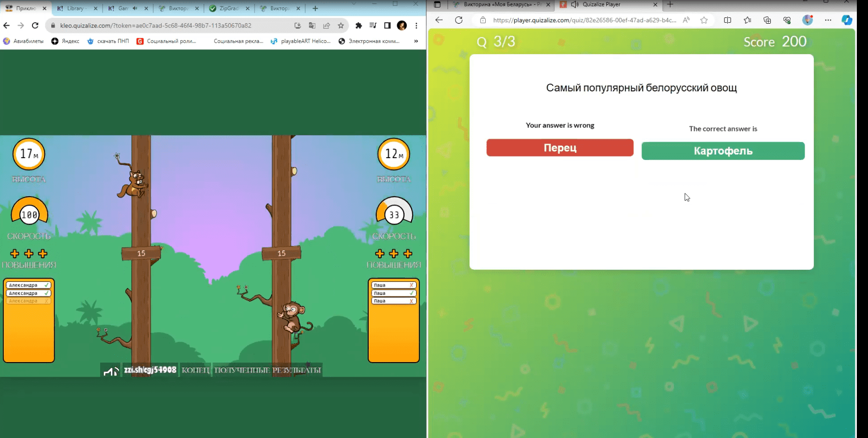
Task: Open the Copilot icon in Edge
Action: coord(847,20)
